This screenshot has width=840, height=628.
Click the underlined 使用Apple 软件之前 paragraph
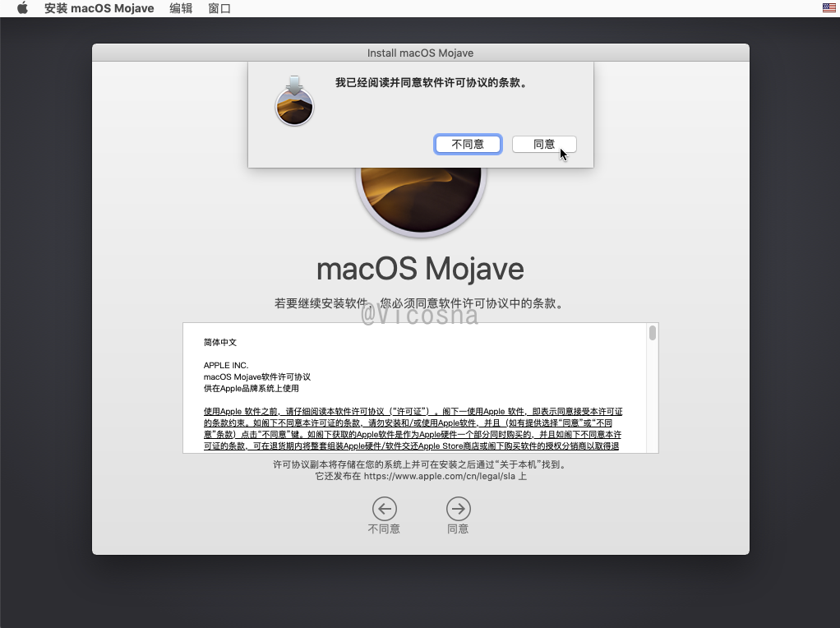point(413,429)
